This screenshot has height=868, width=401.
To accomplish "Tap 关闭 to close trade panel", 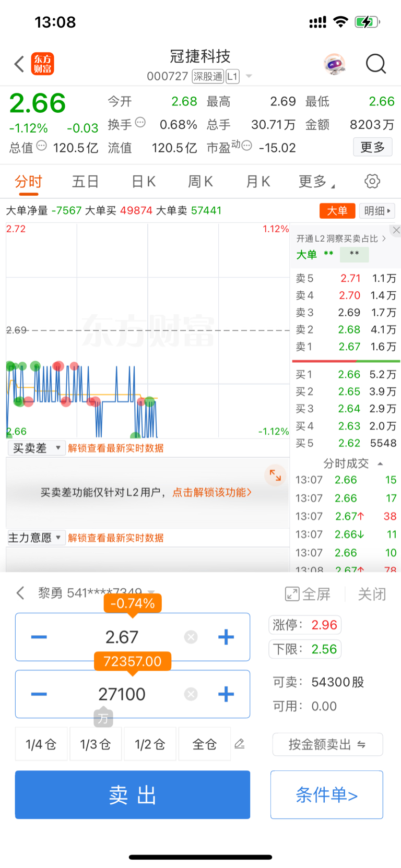I will pyautogui.click(x=372, y=594).
